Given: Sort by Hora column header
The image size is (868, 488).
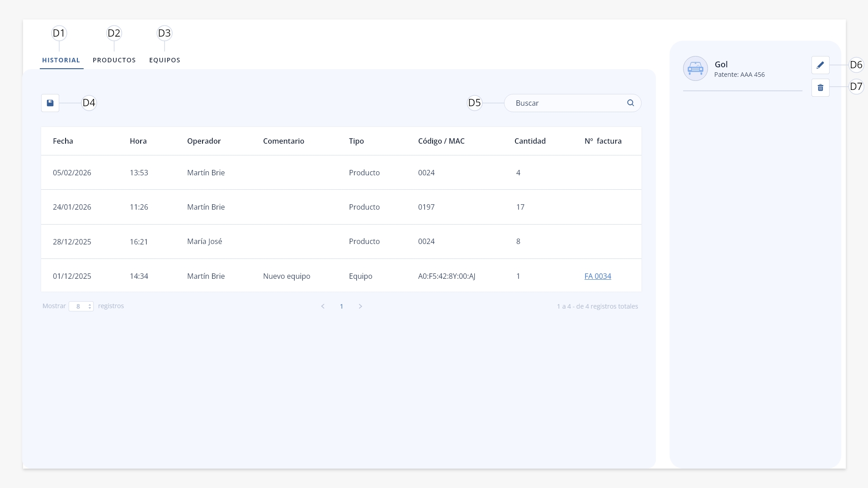Looking at the screenshot, I should click(x=138, y=141).
